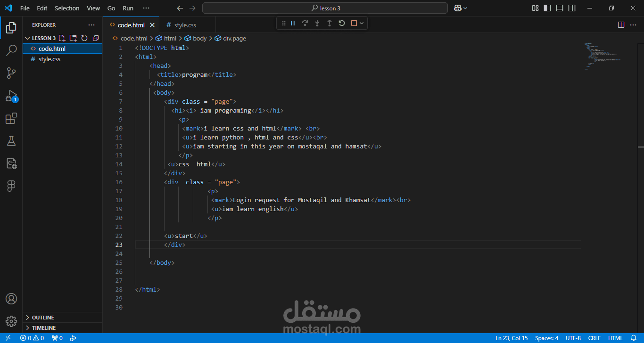Click the remote window status icon
The width and height of the screenshot is (644, 343).
tap(8, 338)
